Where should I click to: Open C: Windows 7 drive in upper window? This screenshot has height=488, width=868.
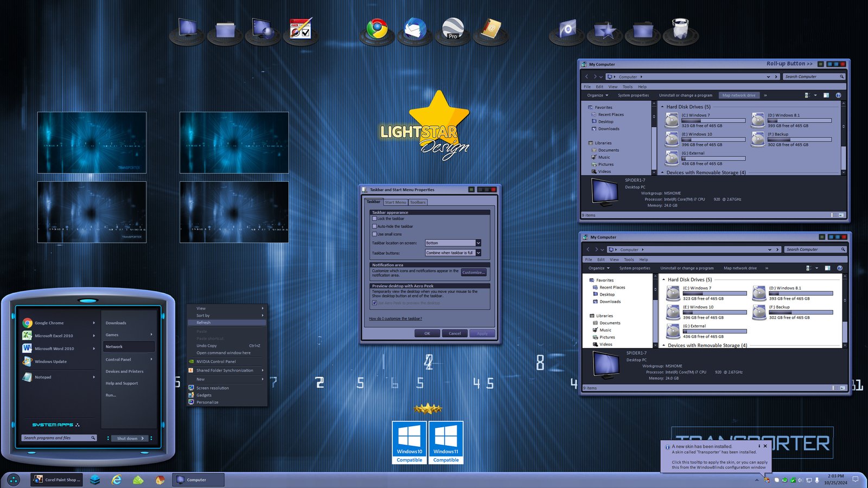[x=705, y=120]
